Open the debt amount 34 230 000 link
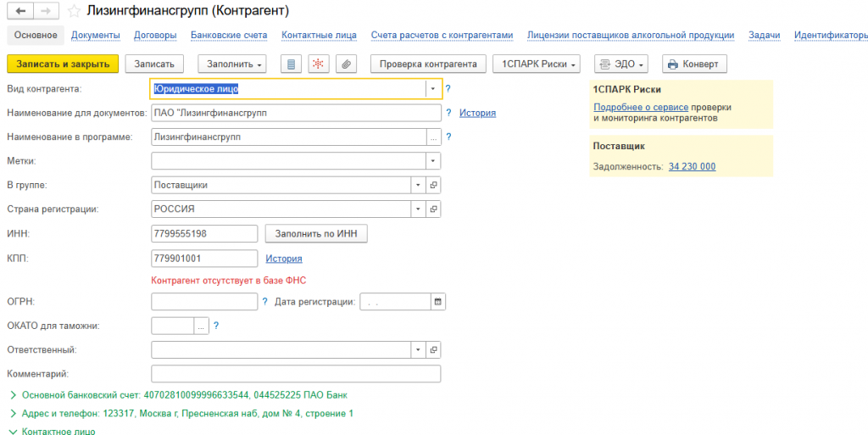Image resolution: width=868 pixels, height=435 pixels. (692, 166)
